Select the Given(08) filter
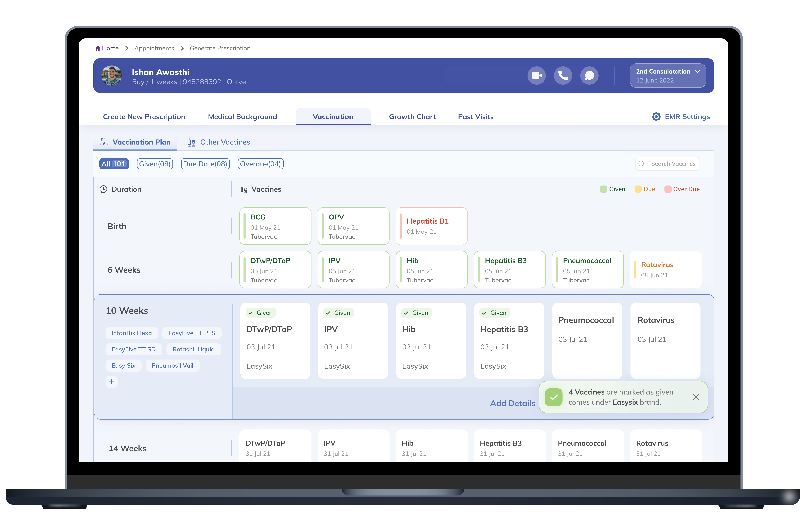This screenshot has width=805, height=532. (x=155, y=164)
